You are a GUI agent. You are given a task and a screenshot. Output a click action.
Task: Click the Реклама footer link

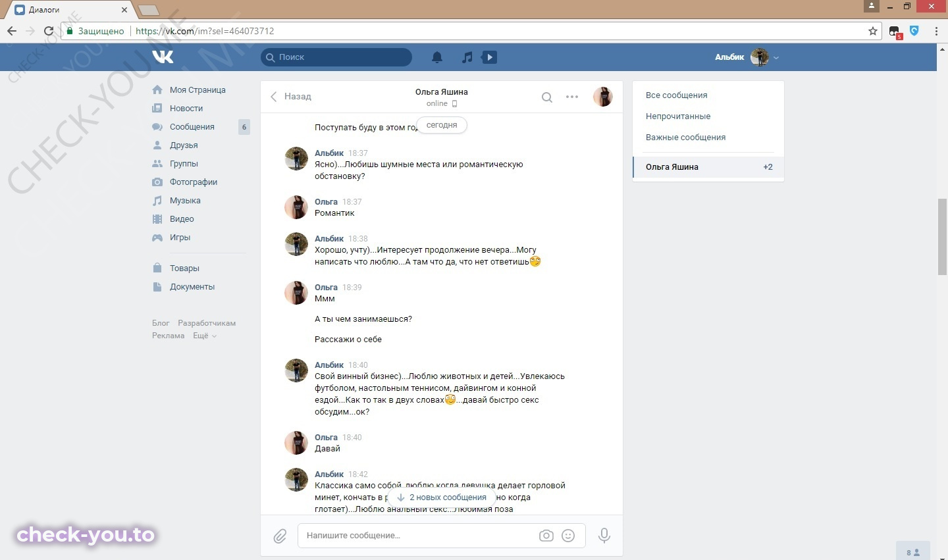(169, 336)
